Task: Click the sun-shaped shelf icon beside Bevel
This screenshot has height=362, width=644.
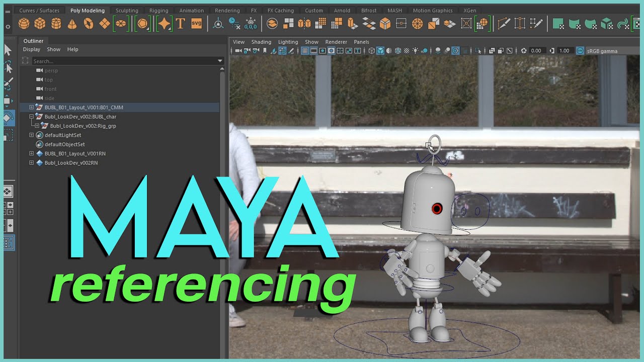Action: click(417, 24)
